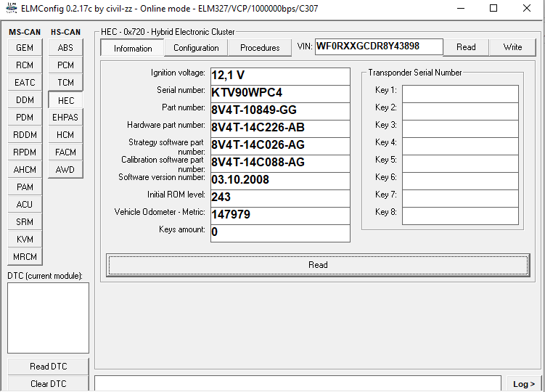Click the DTC current module list box
545x392 pixels.
[48, 318]
